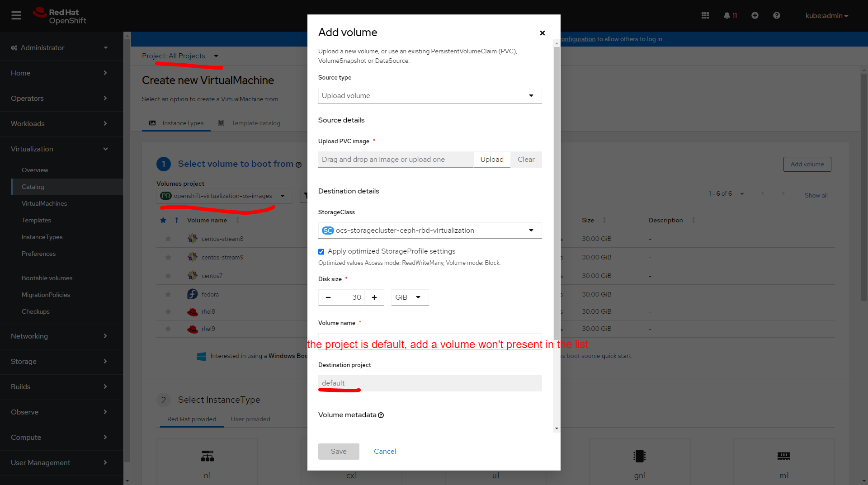Open Volume metadata help icon
The width and height of the screenshot is (868, 485).
pos(381,415)
